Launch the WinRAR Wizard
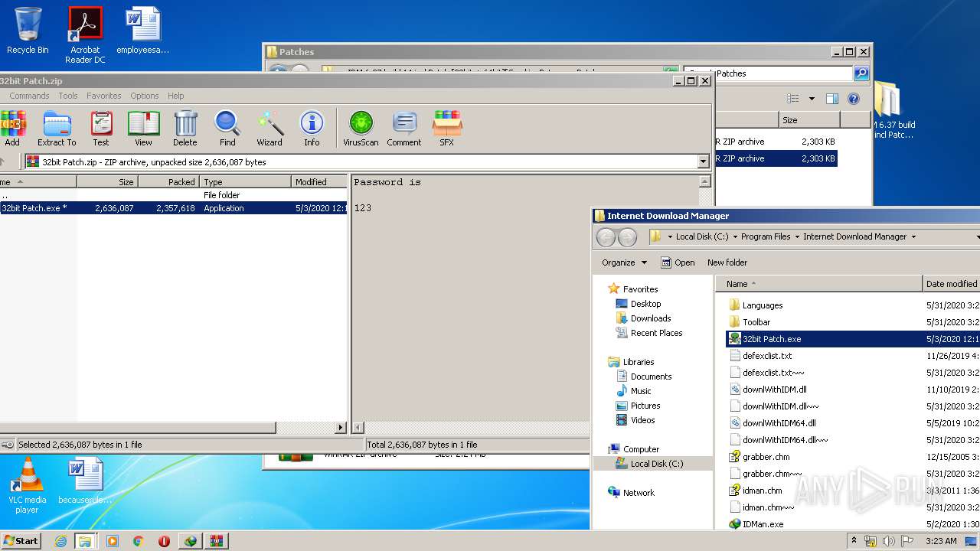 point(269,128)
